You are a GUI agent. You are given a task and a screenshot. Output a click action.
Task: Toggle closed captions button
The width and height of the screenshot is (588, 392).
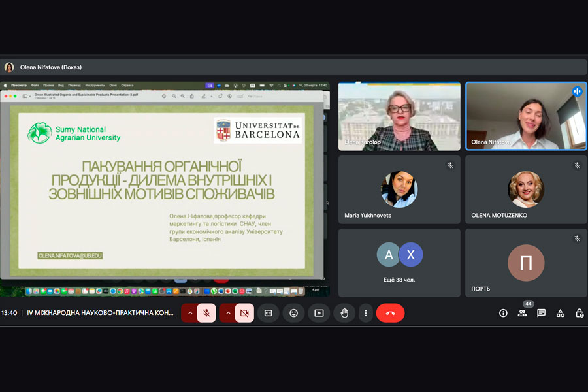[268, 313]
